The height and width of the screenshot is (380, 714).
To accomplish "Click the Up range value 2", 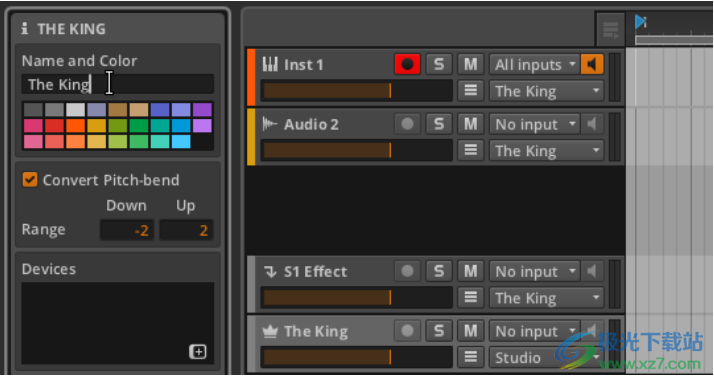I will tap(186, 230).
